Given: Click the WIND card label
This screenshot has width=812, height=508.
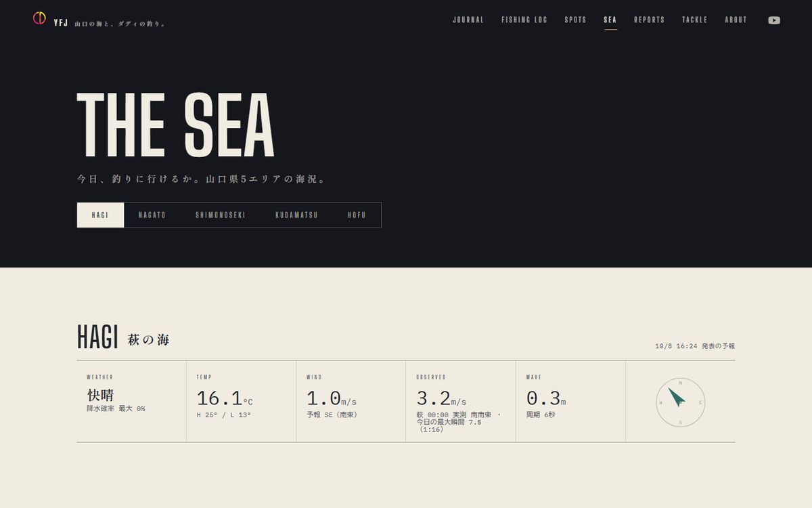Looking at the screenshot, I should tap(314, 377).
